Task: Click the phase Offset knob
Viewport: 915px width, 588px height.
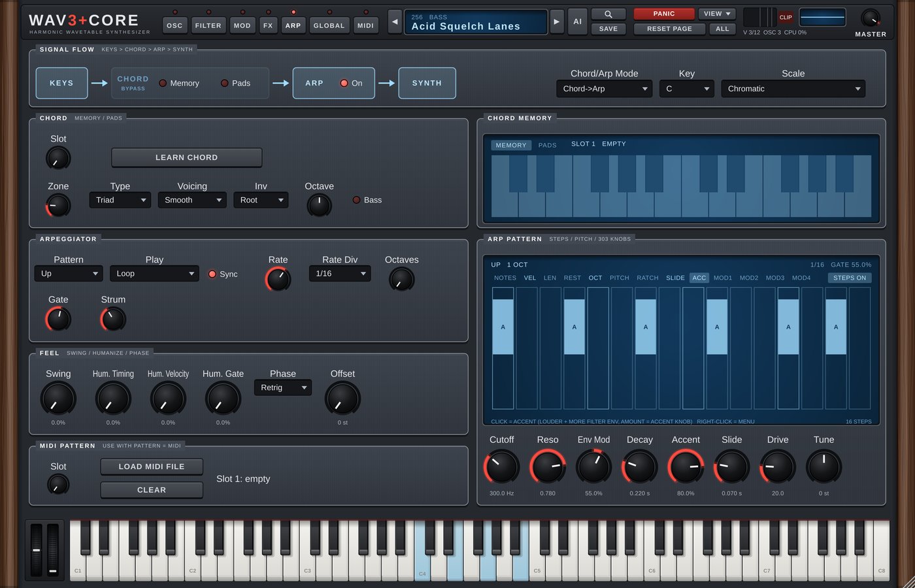Action: [342, 399]
